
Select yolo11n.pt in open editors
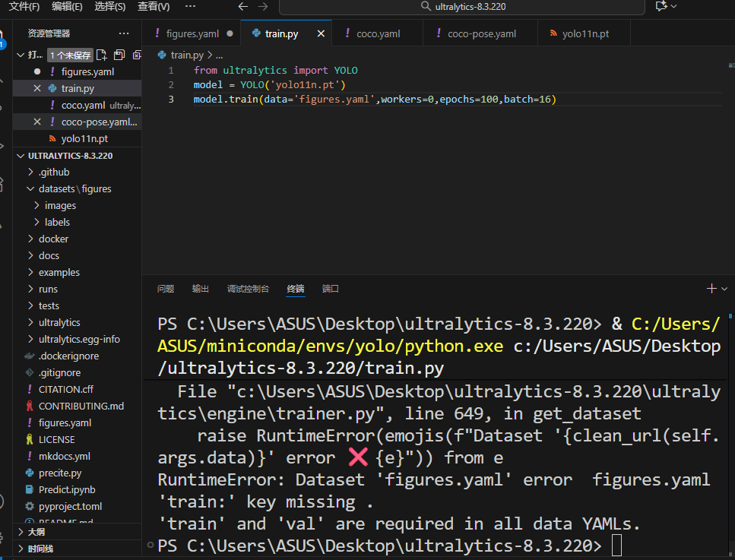[x=84, y=139]
